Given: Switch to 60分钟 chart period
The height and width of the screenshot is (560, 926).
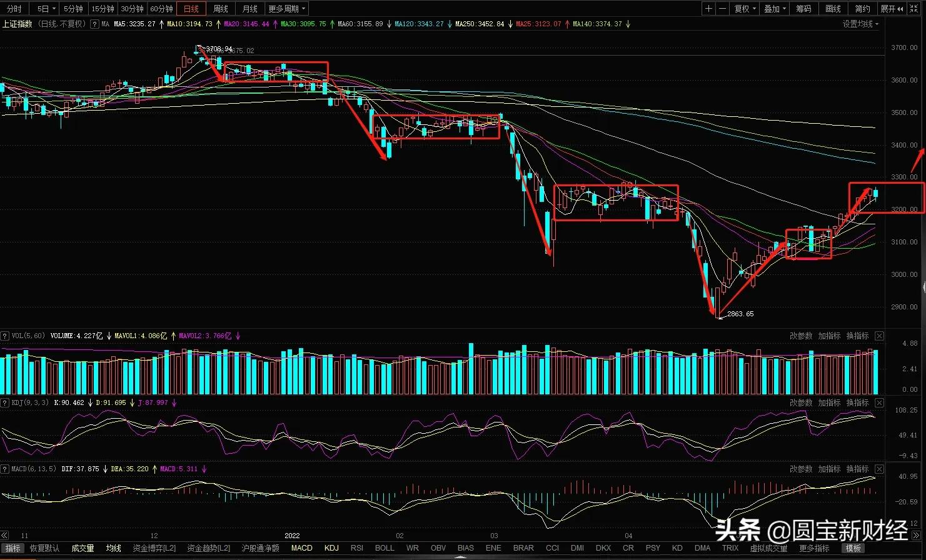Looking at the screenshot, I should (161, 9).
